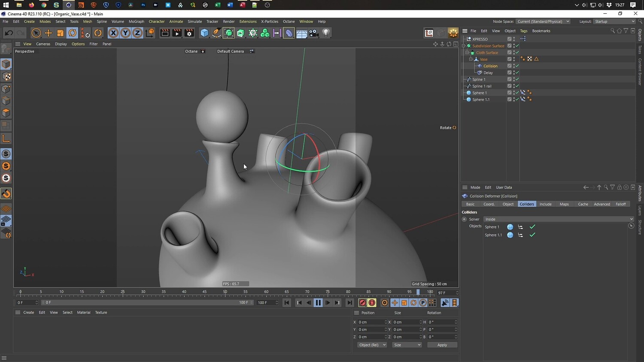644x362 pixels.
Task: Select the Move tool in top toolbar
Action: 48,33
